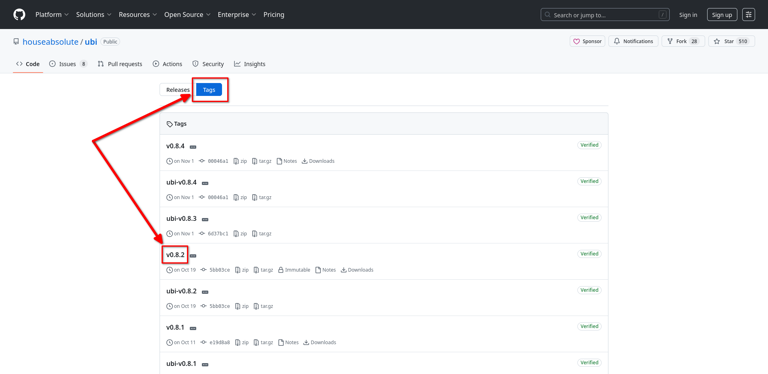The image size is (768, 374).
Task: Click Sign in
Action: [688, 15]
